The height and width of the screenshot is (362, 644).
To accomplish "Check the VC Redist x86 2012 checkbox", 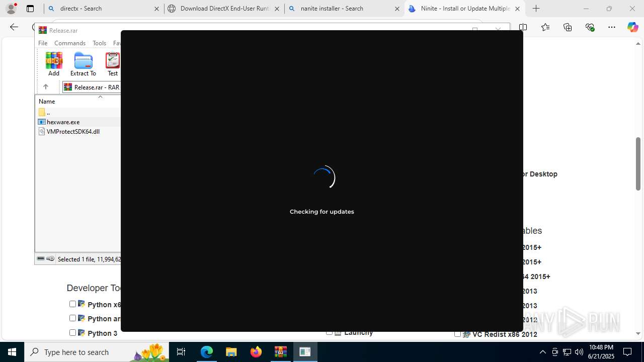I will click(457, 333).
